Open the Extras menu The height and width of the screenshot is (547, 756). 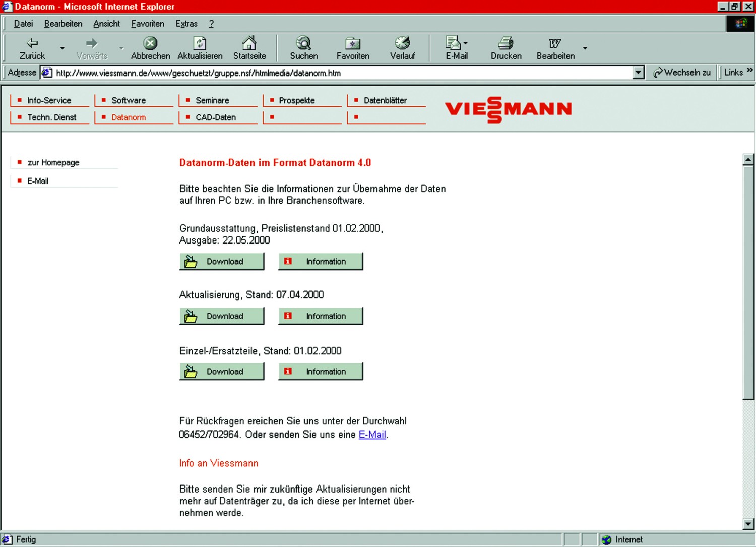click(186, 24)
